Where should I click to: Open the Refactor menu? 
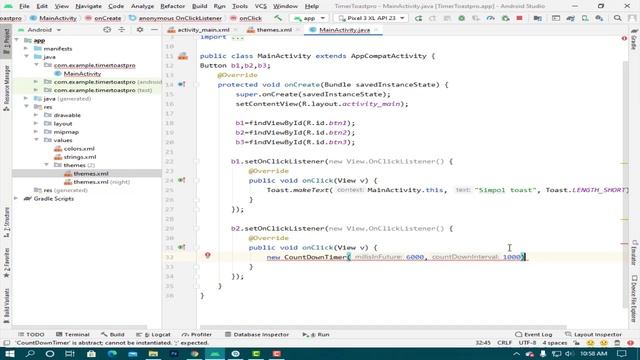coord(172,6)
